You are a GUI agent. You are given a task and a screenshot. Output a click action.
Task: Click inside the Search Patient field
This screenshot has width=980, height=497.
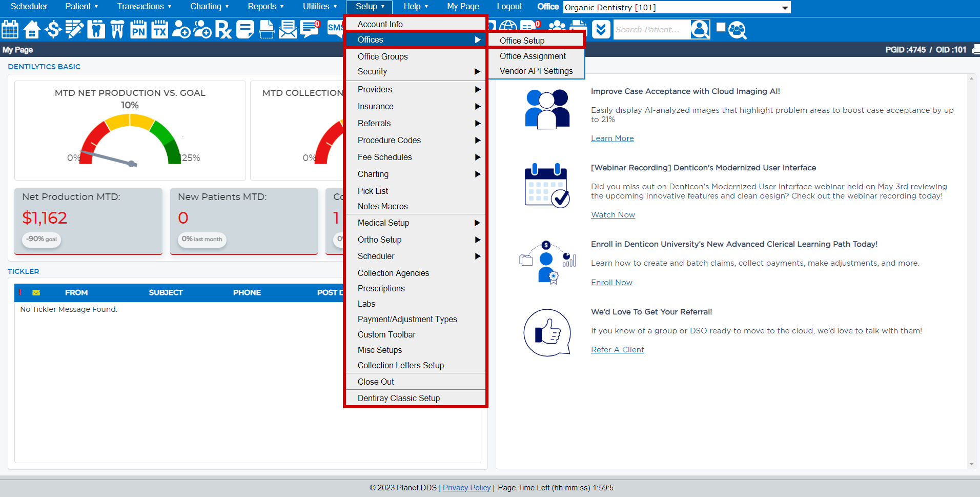pyautogui.click(x=651, y=29)
